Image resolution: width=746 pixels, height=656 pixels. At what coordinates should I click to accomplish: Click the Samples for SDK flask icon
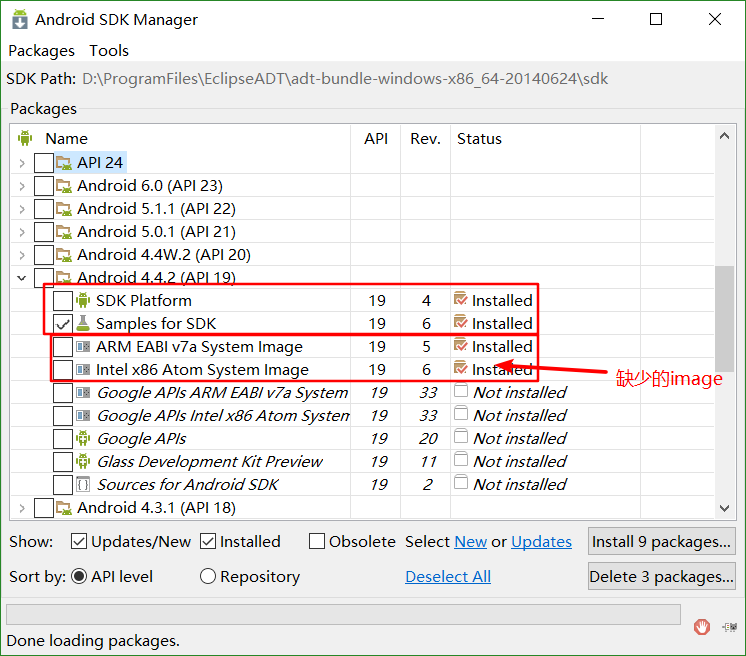click(x=83, y=323)
